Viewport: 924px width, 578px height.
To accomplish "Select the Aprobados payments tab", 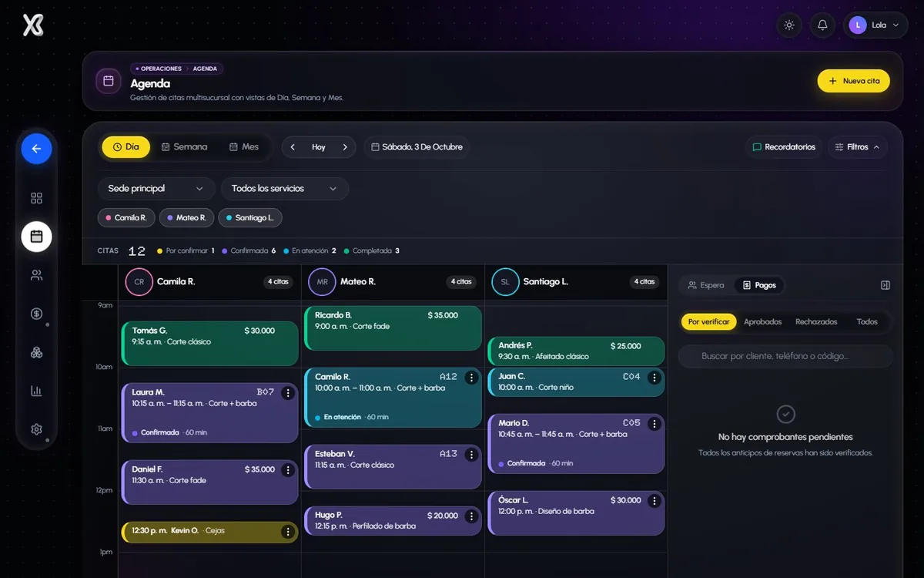I will click(762, 322).
